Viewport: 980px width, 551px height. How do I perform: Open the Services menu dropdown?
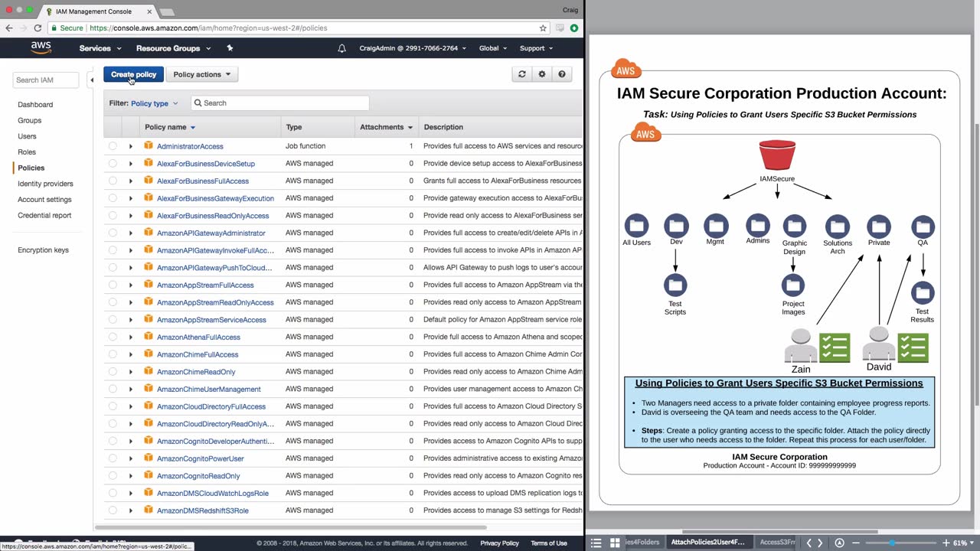point(100,48)
